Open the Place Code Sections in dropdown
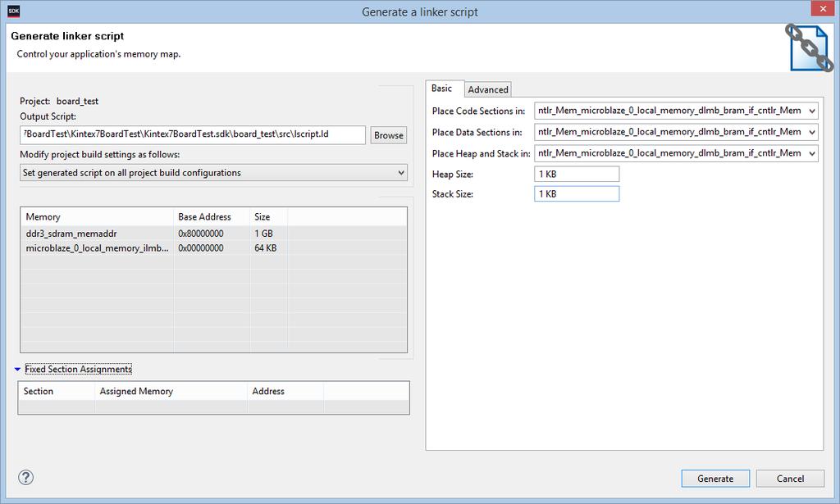 pyautogui.click(x=676, y=111)
